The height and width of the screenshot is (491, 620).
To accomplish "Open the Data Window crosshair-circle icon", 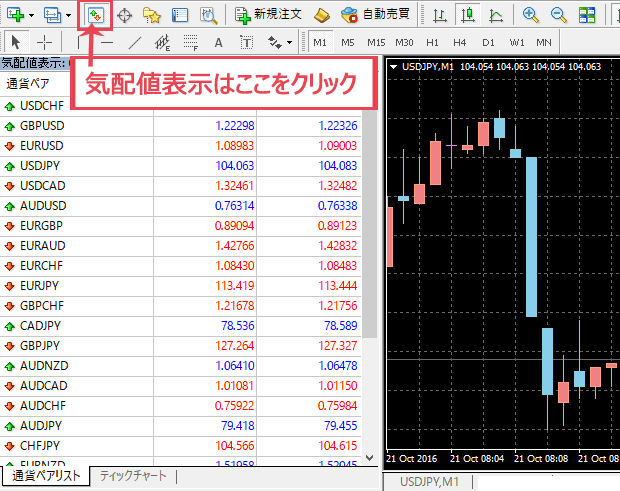I will click(125, 15).
